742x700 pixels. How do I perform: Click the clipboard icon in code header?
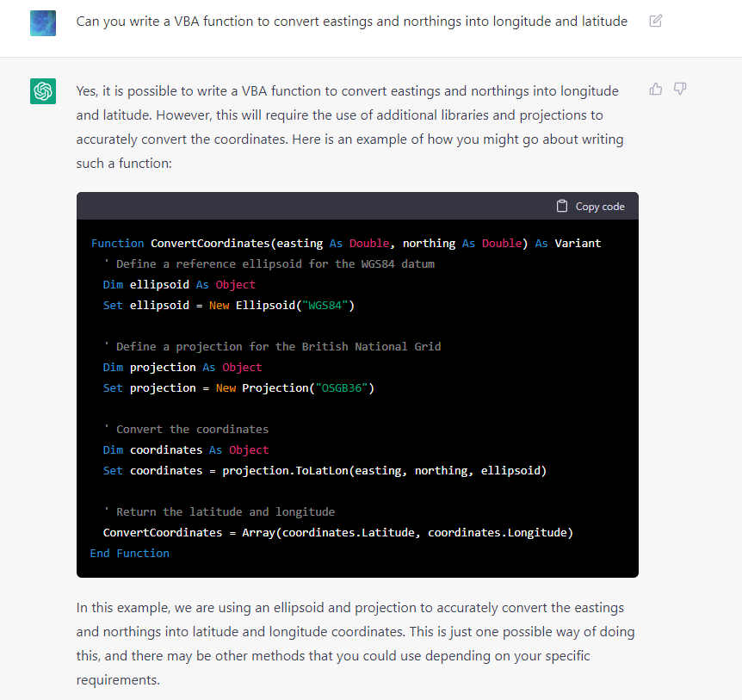[562, 206]
